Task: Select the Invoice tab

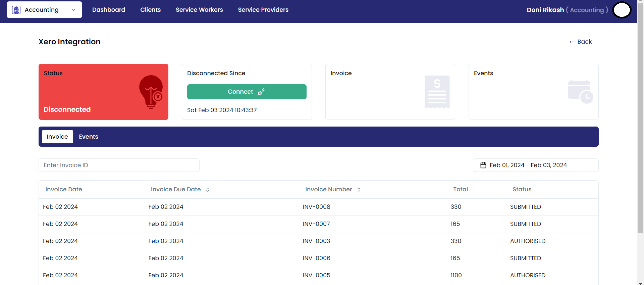Action: (x=57, y=137)
